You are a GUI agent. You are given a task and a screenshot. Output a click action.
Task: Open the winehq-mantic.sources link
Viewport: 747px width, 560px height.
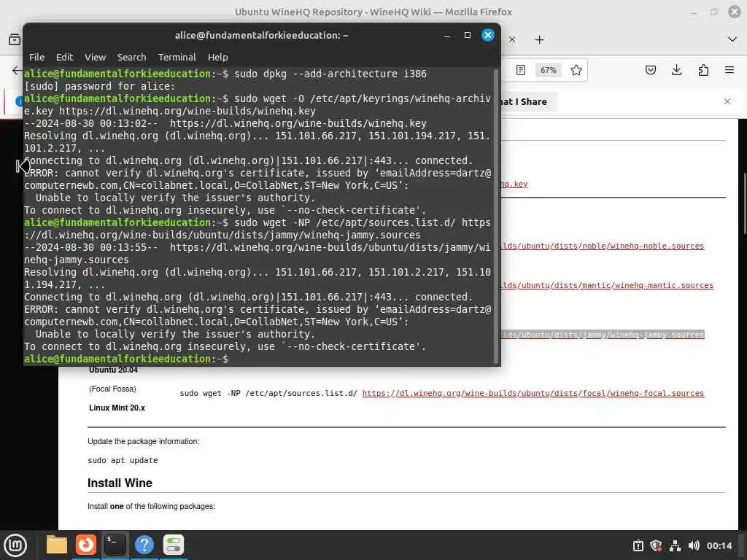[607, 285]
